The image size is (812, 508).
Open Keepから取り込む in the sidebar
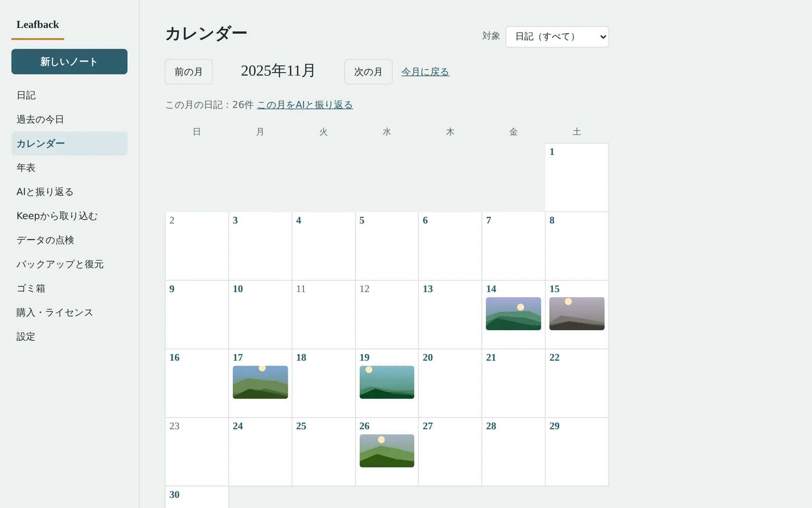(70, 216)
